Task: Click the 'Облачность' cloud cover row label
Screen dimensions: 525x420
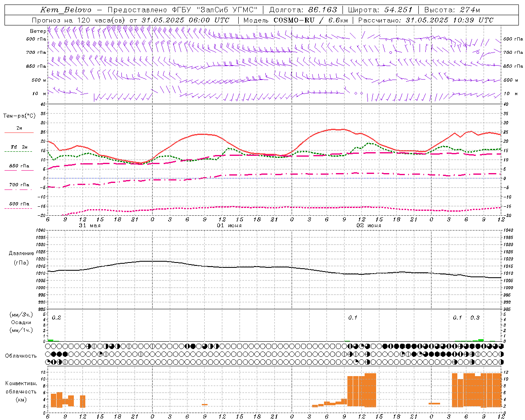Action: tap(21, 356)
